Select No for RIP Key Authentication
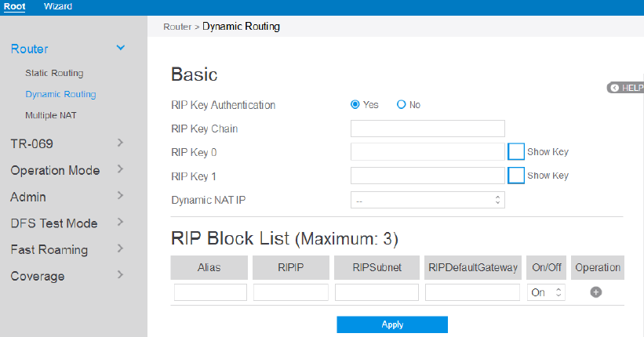The width and height of the screenshot is (644, 337). pos(402,104)
